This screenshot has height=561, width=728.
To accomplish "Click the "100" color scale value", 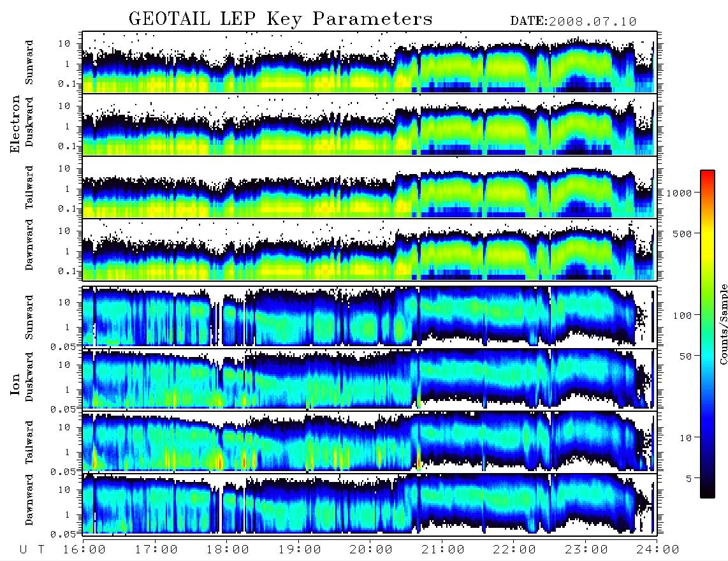I will 683,316.
